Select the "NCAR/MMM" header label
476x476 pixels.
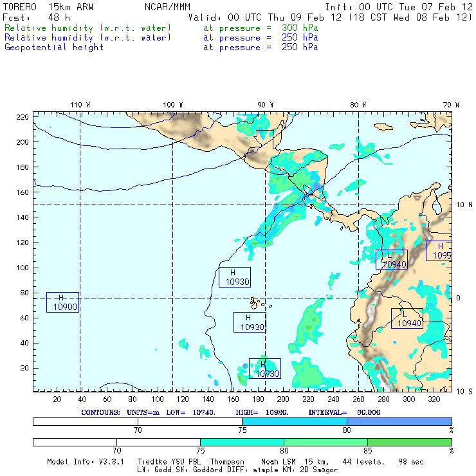tap(167, 7)
